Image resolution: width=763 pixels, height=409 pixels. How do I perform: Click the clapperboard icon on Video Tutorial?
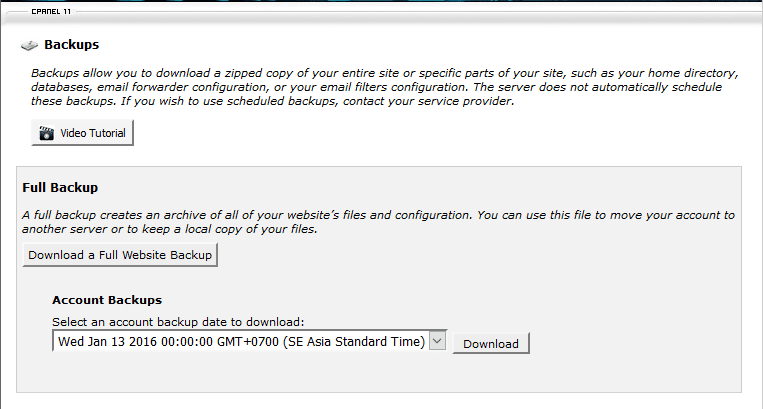[x=46, y=133]
